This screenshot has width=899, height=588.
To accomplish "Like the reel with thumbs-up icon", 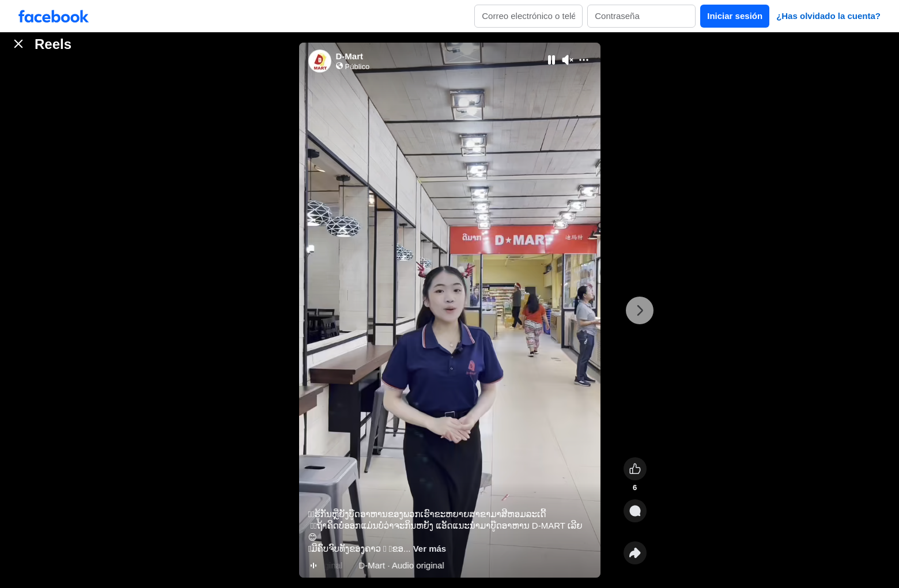I will click(635, 469).
